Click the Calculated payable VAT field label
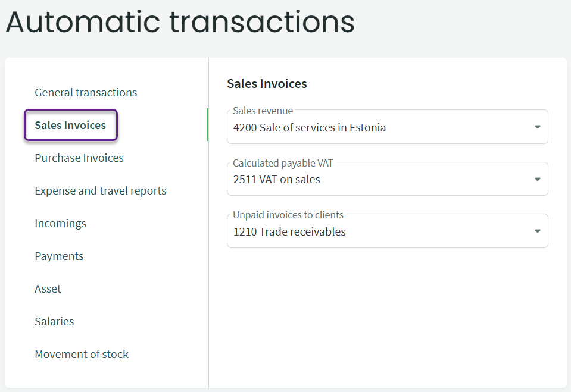 283,163
